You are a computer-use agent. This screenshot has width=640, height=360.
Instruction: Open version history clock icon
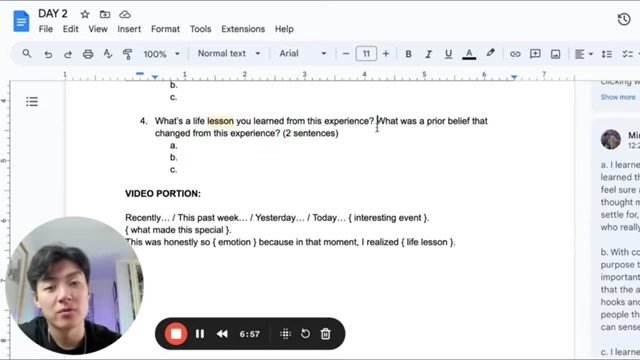[x=624, y=19]
